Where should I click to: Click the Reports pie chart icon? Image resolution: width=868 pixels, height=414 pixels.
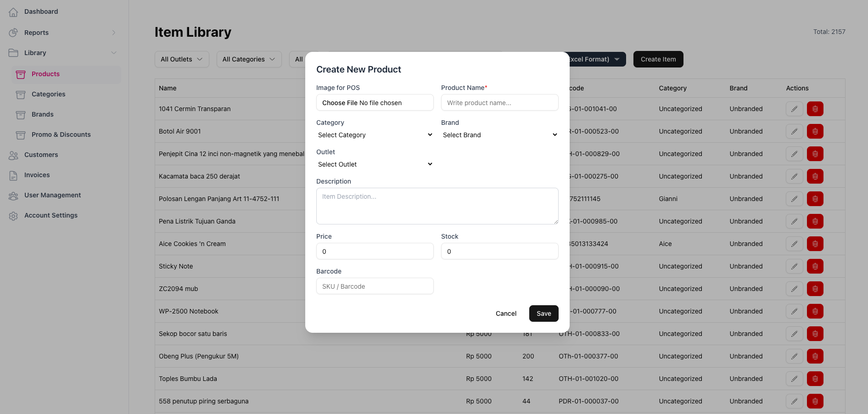(13, 33)
